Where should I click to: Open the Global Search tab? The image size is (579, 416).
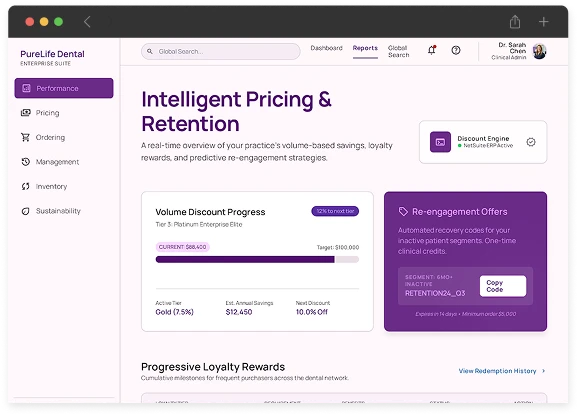pyautogui.click(x=398, y=51)
